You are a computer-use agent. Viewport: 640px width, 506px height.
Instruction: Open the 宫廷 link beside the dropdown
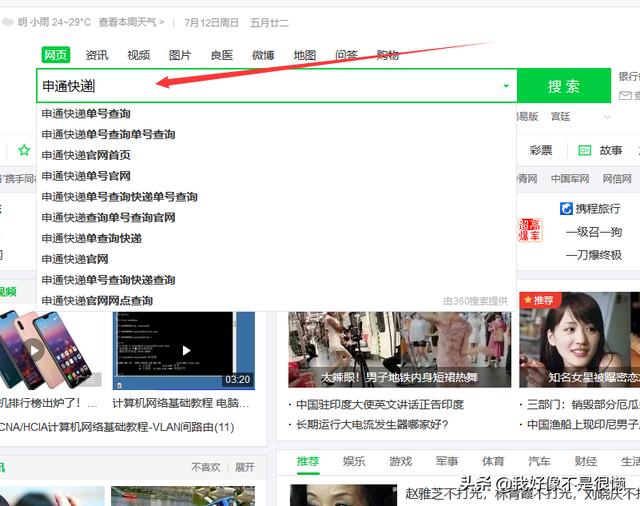(560, 117)
